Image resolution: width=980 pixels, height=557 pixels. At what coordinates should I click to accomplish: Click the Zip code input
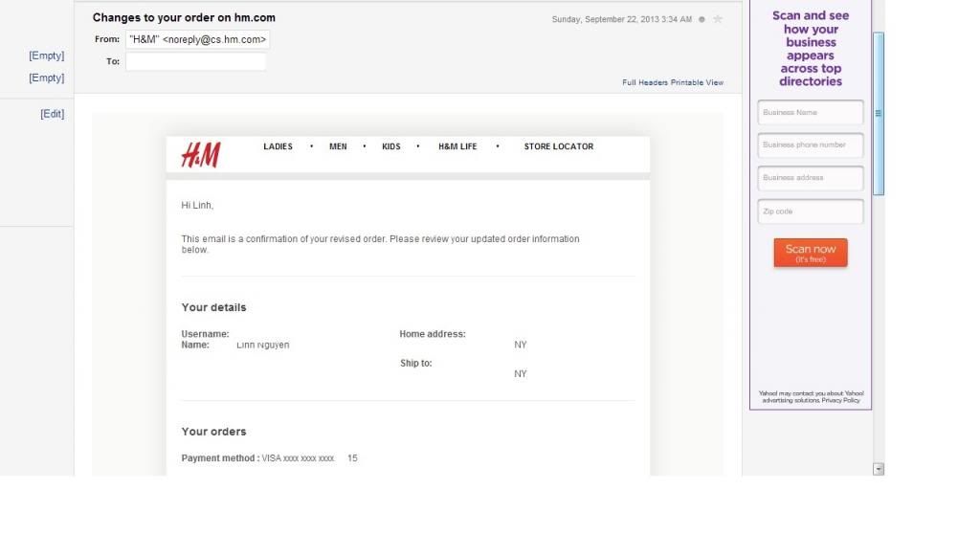pyautogui.click(x=810, y=212)
